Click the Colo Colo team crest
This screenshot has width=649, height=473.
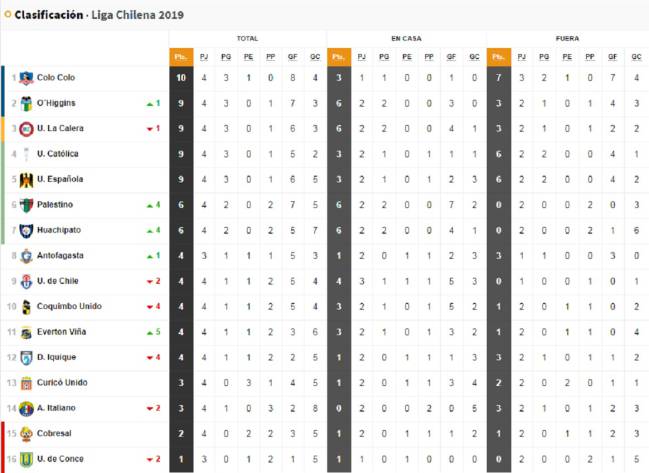(27, 78)
